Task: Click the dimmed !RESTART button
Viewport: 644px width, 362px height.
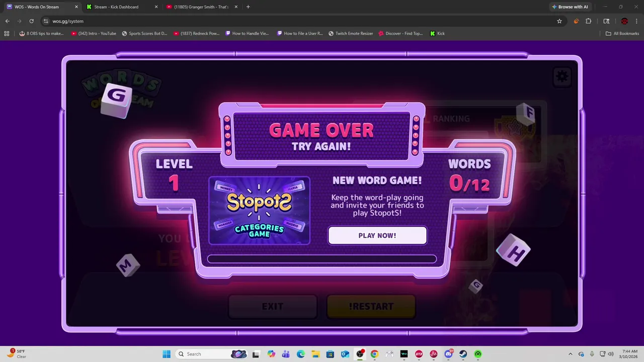Action: coord(371,306)
